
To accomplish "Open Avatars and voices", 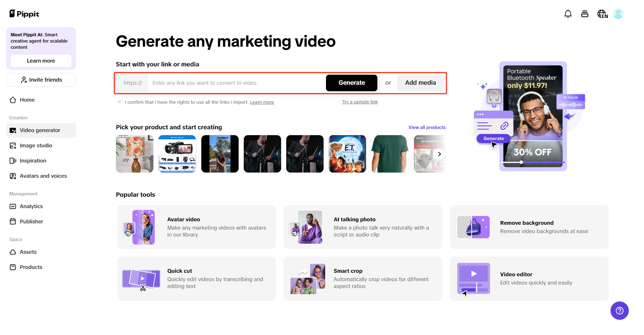I will [43, 176].
